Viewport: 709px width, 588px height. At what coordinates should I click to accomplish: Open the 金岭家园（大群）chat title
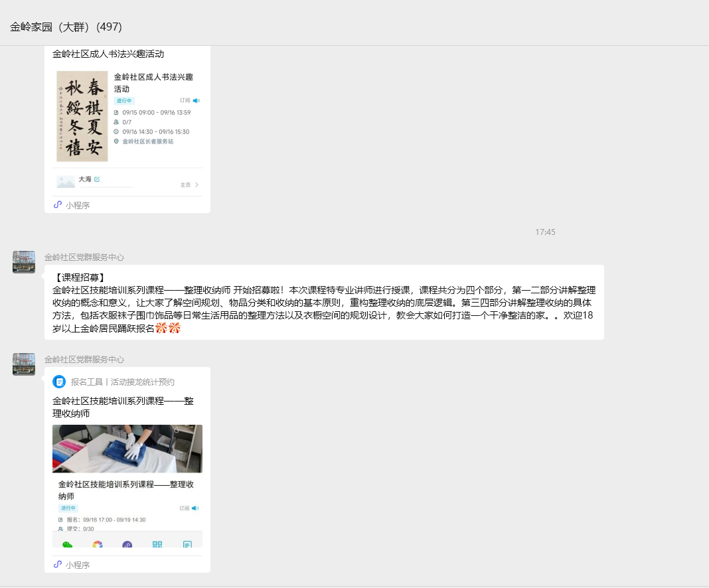click(66, 27)
